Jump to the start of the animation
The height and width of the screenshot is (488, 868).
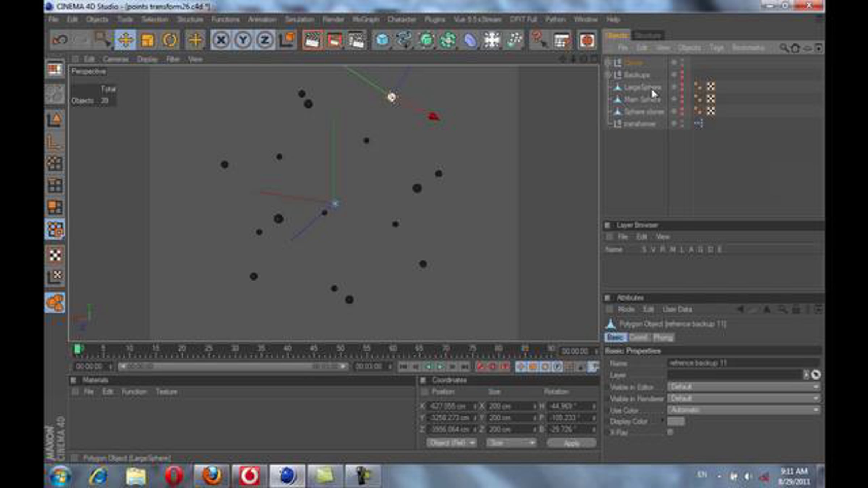[403, 367]
